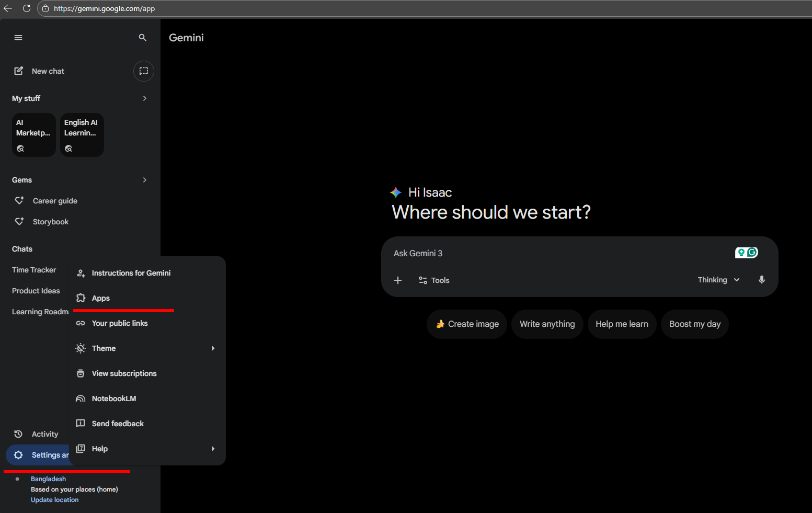Click the Gemini title in the header
Image resolution: width=812 pixels, height=513 pixels.
click(186, 38)
